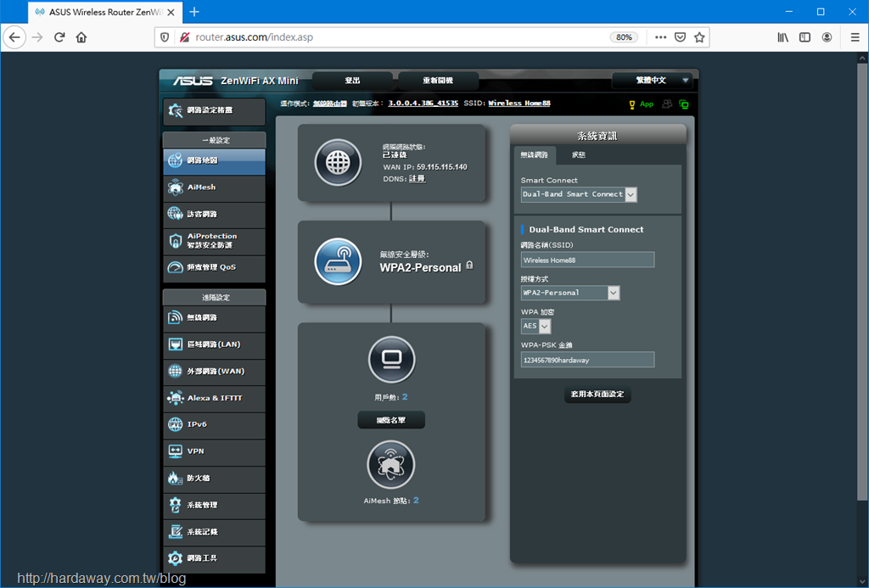Open the page actions three-dot menu
869x588 pixels.
coord(660,37)
